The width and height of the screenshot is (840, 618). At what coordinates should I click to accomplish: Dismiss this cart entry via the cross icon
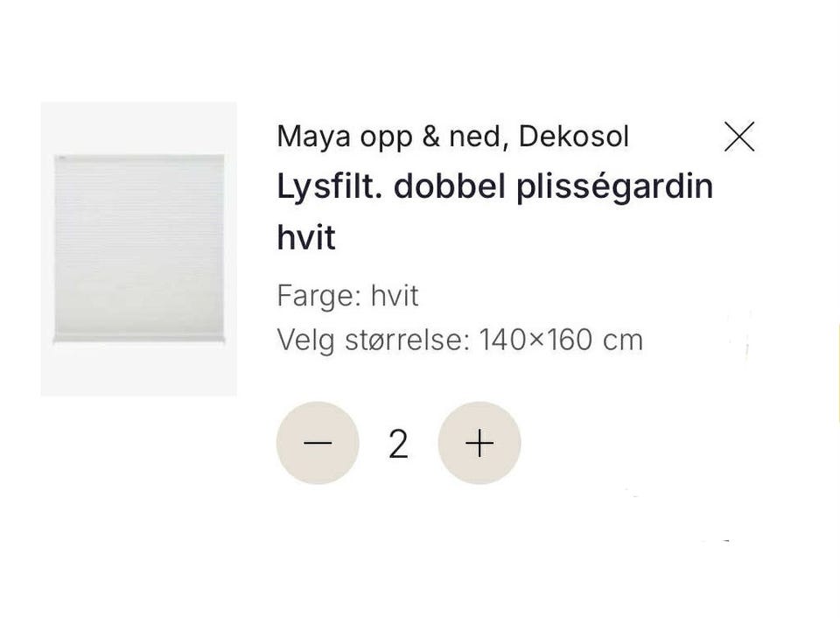click(739, 137)
